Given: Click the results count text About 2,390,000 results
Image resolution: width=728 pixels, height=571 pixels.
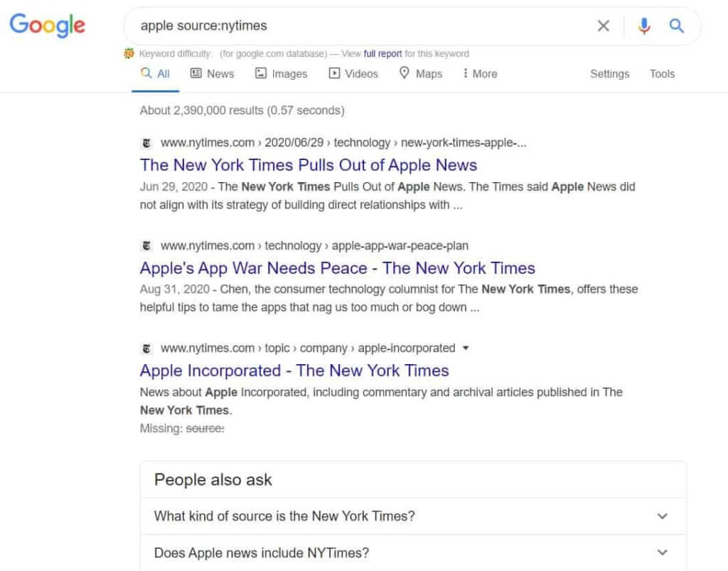Looking at the screenshot, I should 242,110.
